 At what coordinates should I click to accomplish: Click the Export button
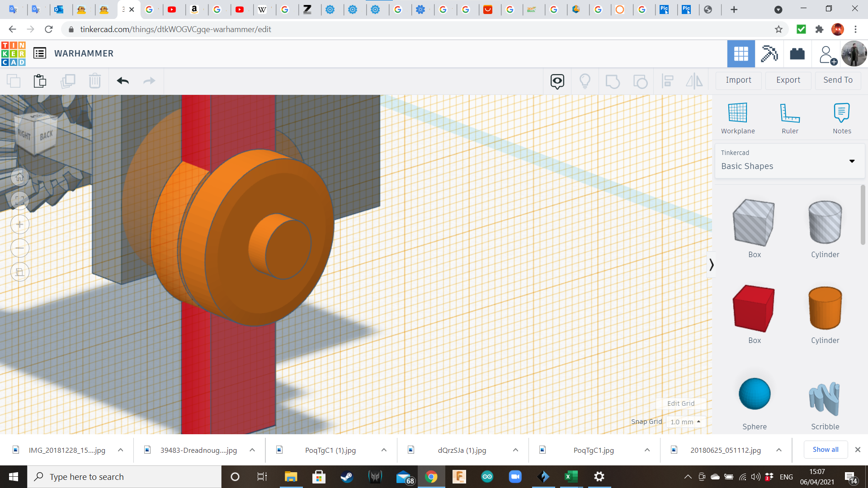[788, 80]
